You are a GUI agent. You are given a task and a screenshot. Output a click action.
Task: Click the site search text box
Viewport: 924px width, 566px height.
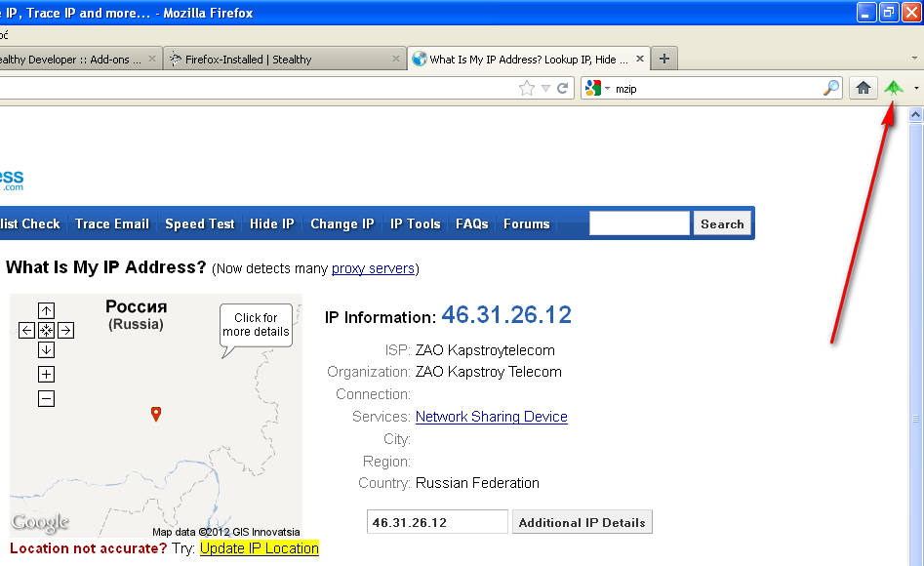point(639,224)
